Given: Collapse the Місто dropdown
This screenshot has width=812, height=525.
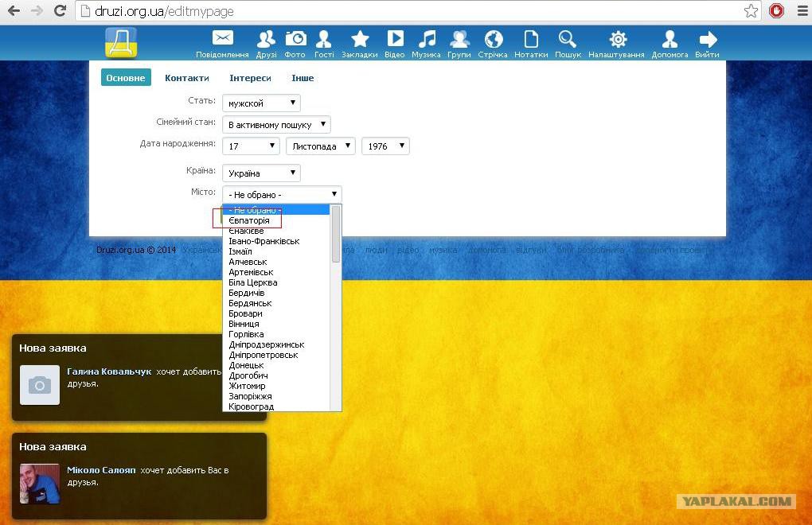Looking at the screenshot, I should click(x=283, y=194).
